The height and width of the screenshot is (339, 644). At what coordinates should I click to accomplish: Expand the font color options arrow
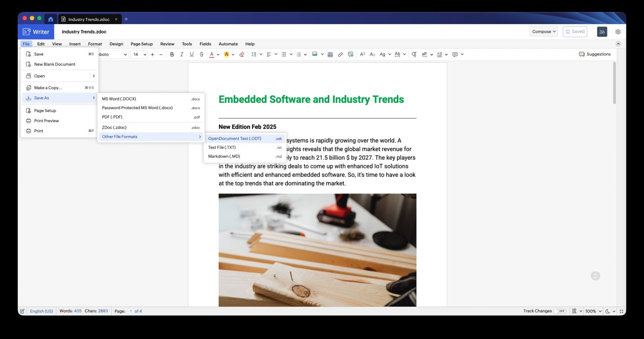click(218, 54)
